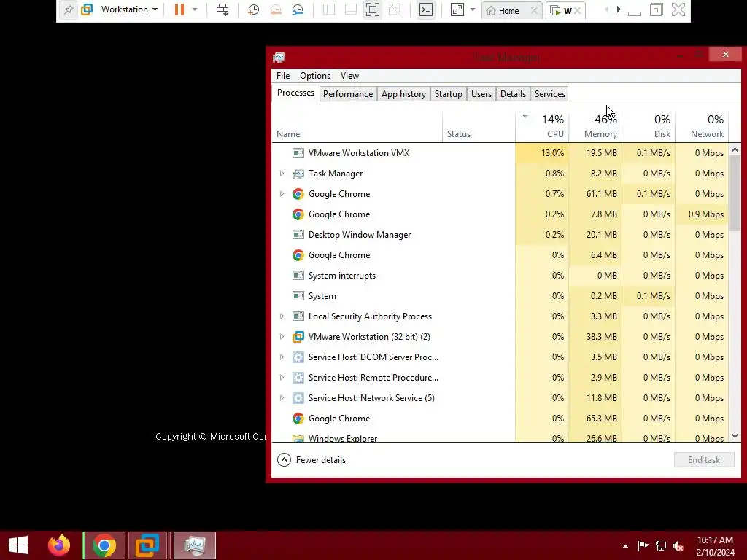Revert to the previous snapshot icon
This screenshot has width=747, height=560.
point(276,9)
